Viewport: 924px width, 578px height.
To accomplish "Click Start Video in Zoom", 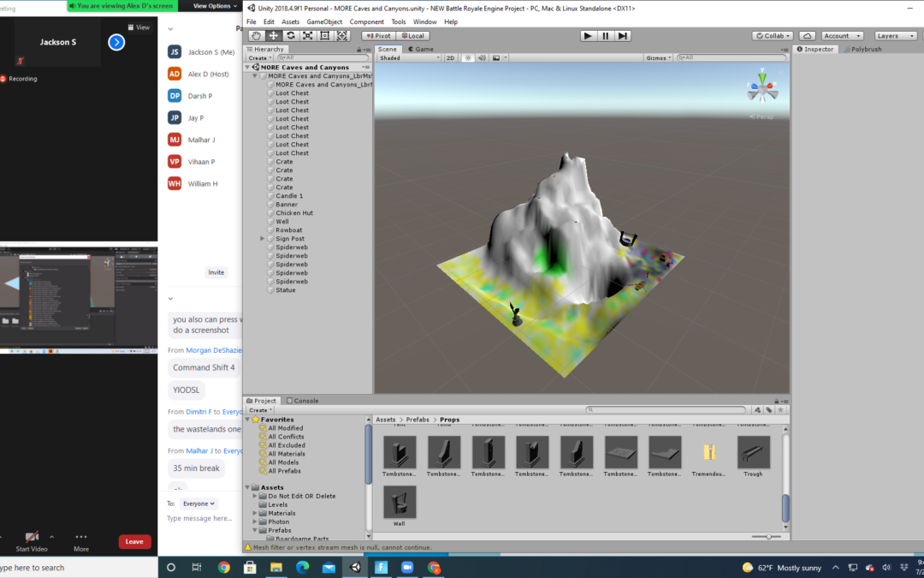I will pos(32,541).
